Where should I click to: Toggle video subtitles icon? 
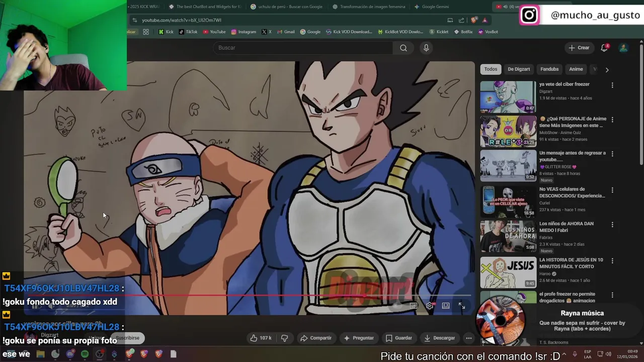coord(414,306)
